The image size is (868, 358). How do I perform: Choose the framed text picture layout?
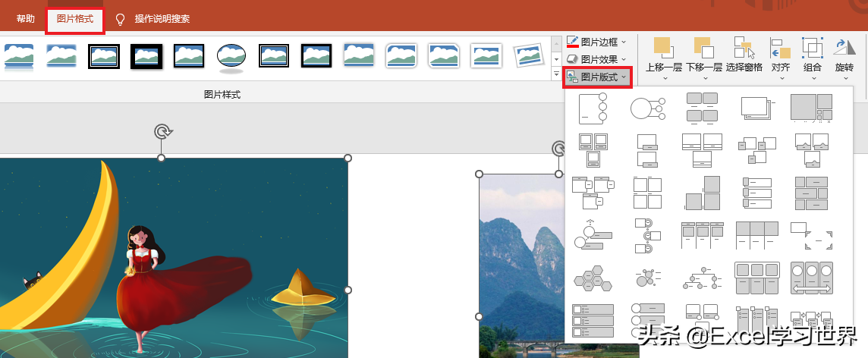(x=812, y=235)
